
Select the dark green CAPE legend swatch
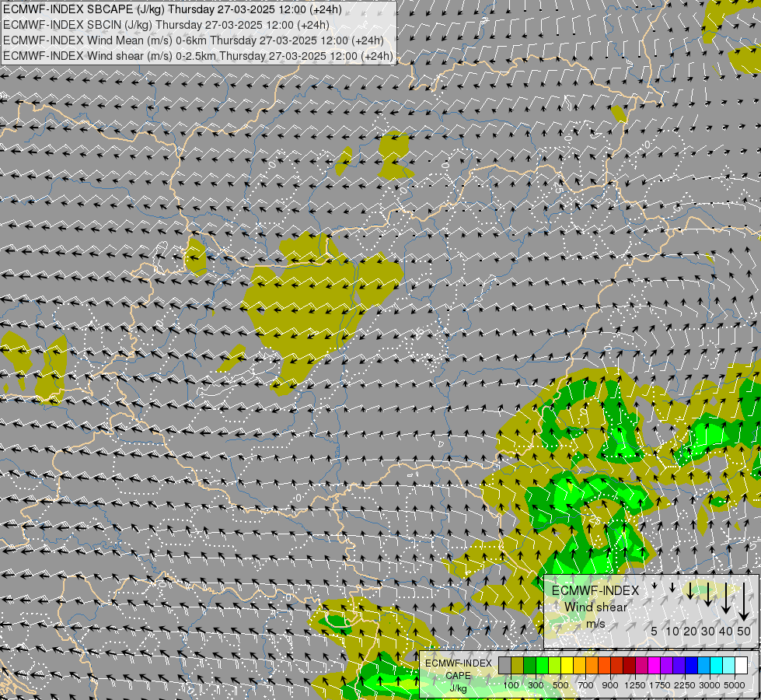(530, 665)
